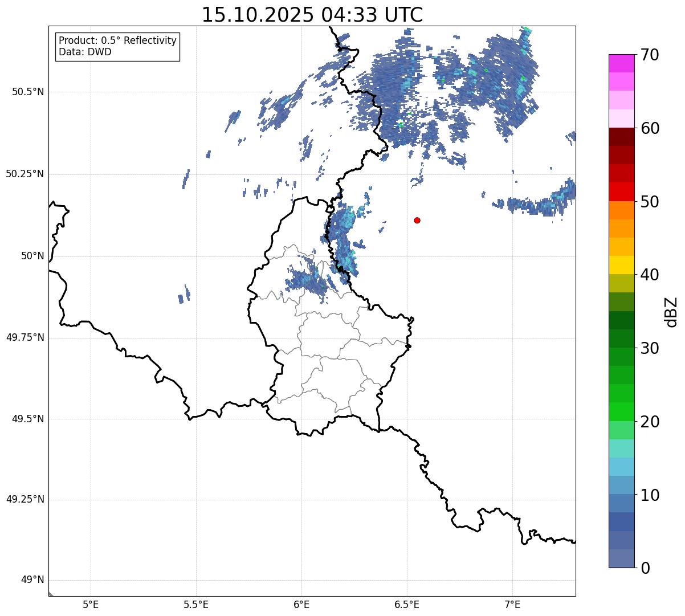Click the Data: DWD label

tap(85, 52)
